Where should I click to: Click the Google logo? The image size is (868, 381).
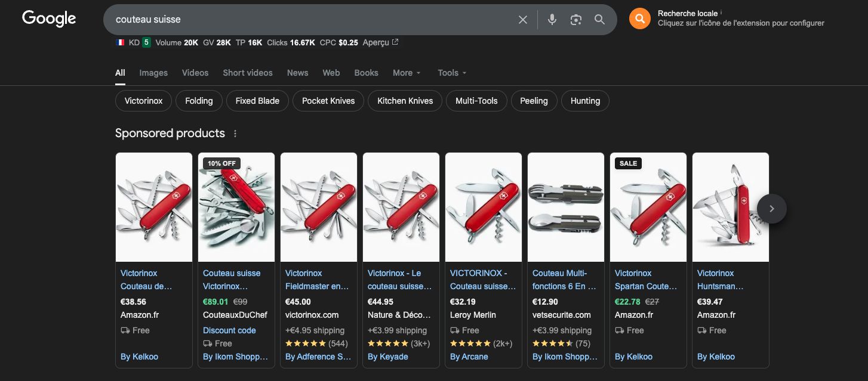[x=49, y=18]
